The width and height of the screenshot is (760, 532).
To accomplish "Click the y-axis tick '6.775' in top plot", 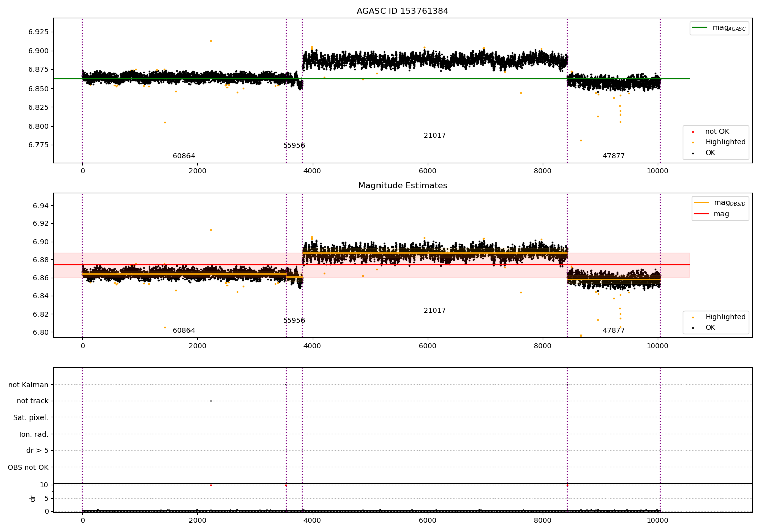I will (x=39, y=145).
